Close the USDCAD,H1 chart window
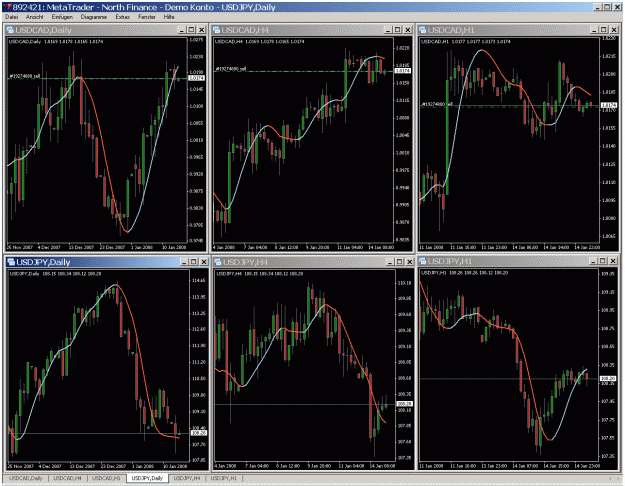This screenshot has width=625, height=486. pyautogui.click(x=614, y=30)
